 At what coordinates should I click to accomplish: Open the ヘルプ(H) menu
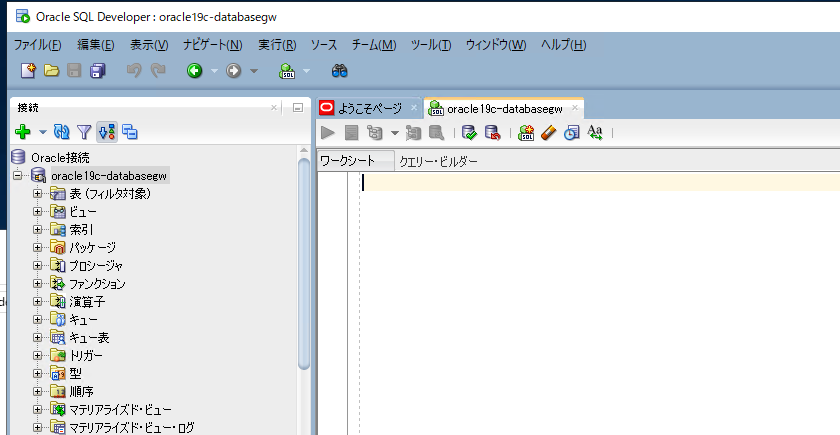click(564, 44)
